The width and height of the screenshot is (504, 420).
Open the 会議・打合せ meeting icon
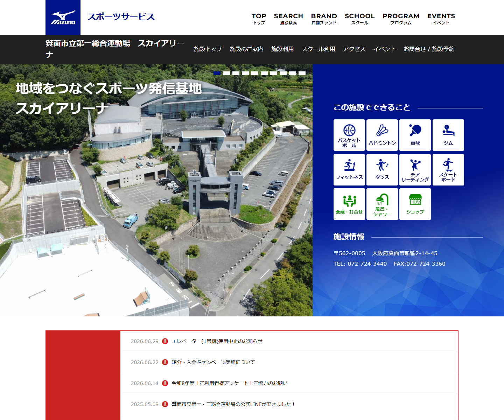(x=349, y=204)
